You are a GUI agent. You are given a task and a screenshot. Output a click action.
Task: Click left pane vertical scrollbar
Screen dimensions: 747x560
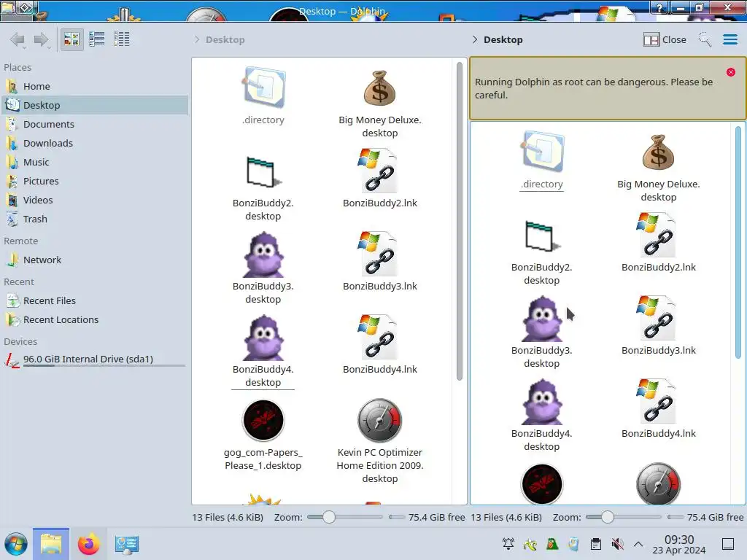point(460,222)
